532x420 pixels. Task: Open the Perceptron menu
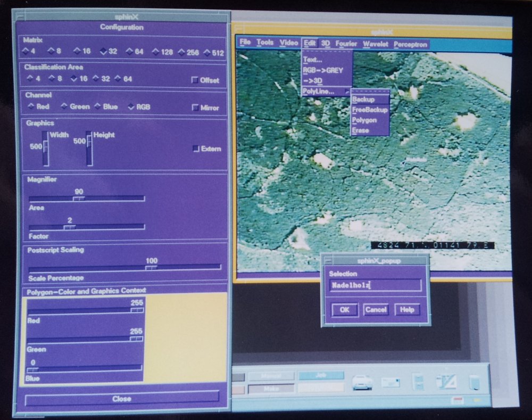410,45
